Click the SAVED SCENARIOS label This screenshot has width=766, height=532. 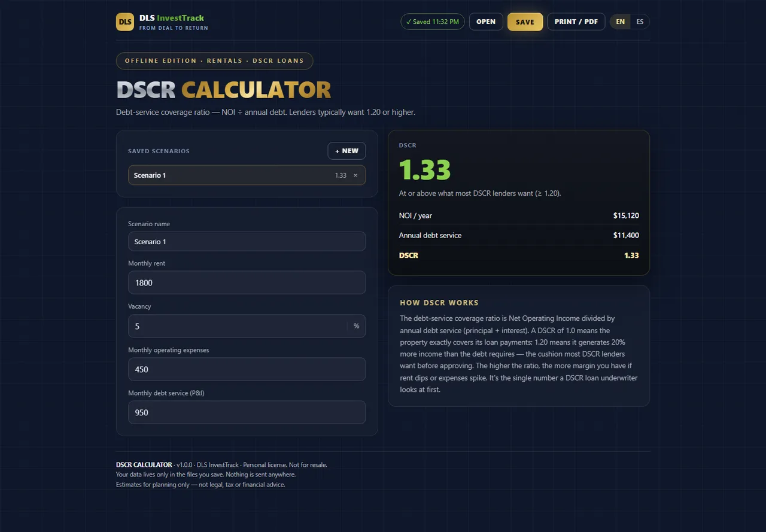pos(159,151)
